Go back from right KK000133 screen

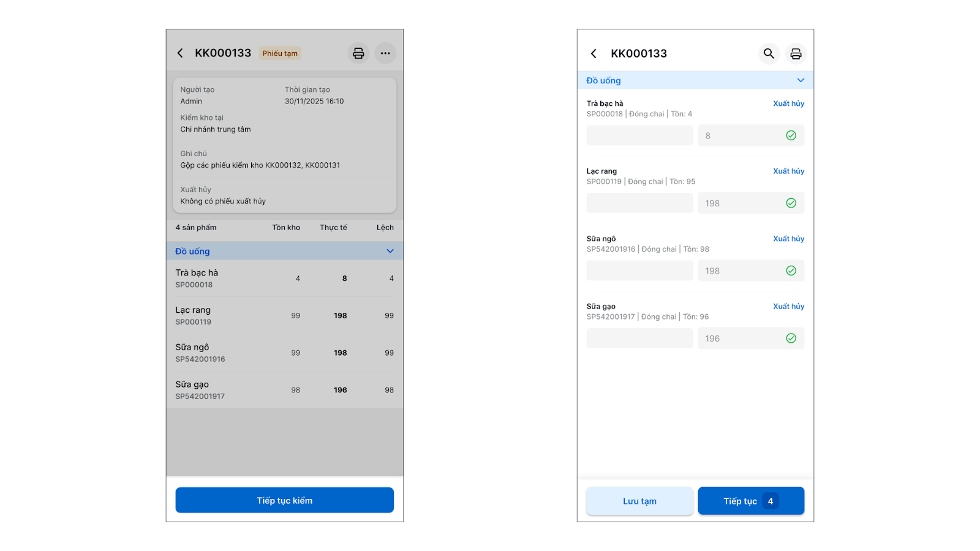(594, 54)
